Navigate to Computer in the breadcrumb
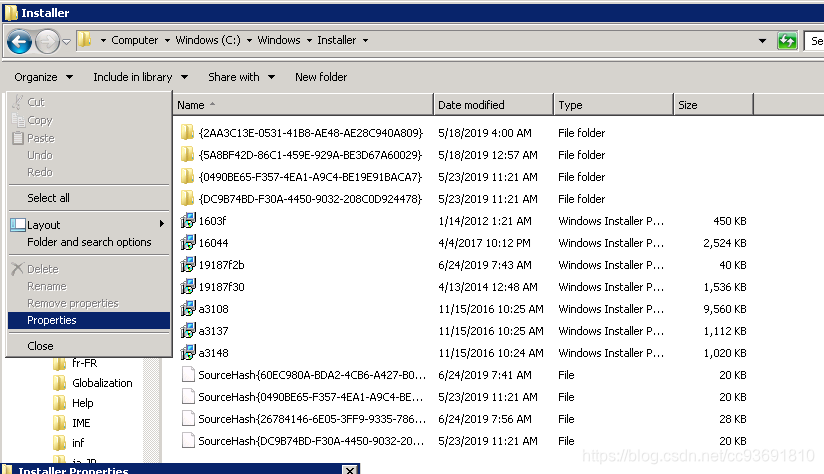 coord(135,40)
